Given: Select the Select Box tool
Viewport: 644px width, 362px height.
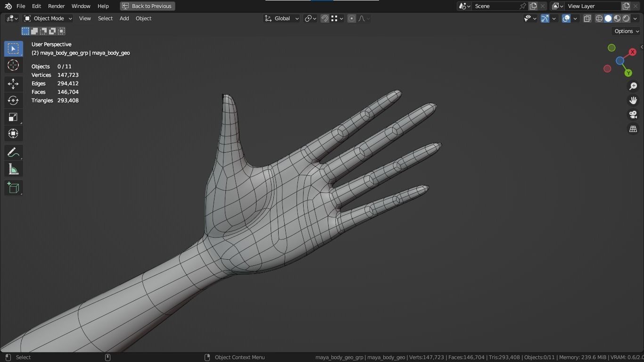Looking at the screenshot, I should click(x=13, y=49).
